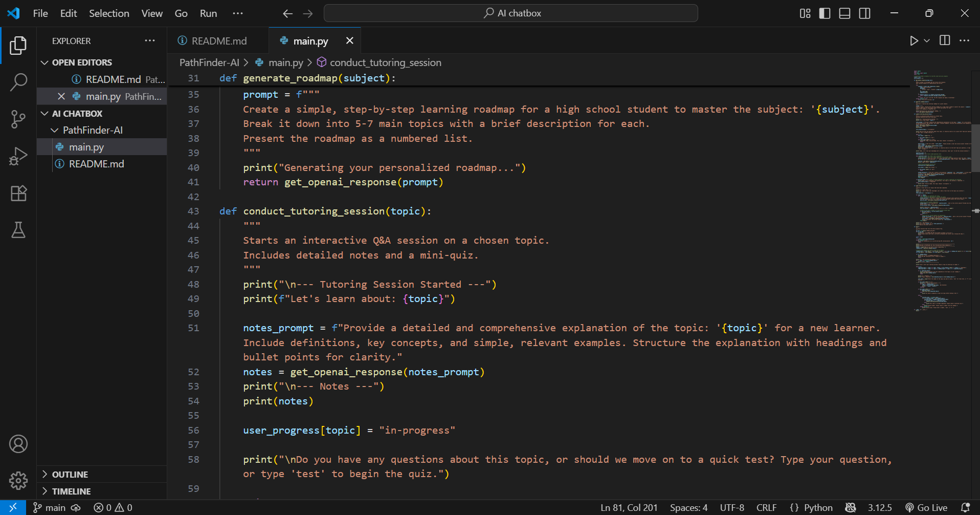Open the Source Control view

coord(18,119)
